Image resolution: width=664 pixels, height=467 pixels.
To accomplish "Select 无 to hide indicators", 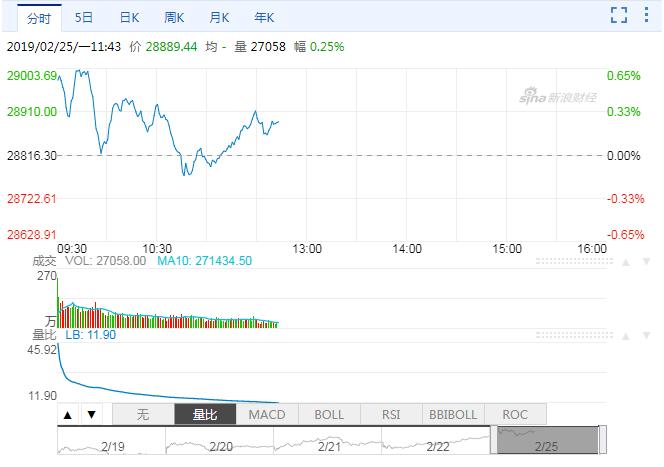I will [143, 414].
